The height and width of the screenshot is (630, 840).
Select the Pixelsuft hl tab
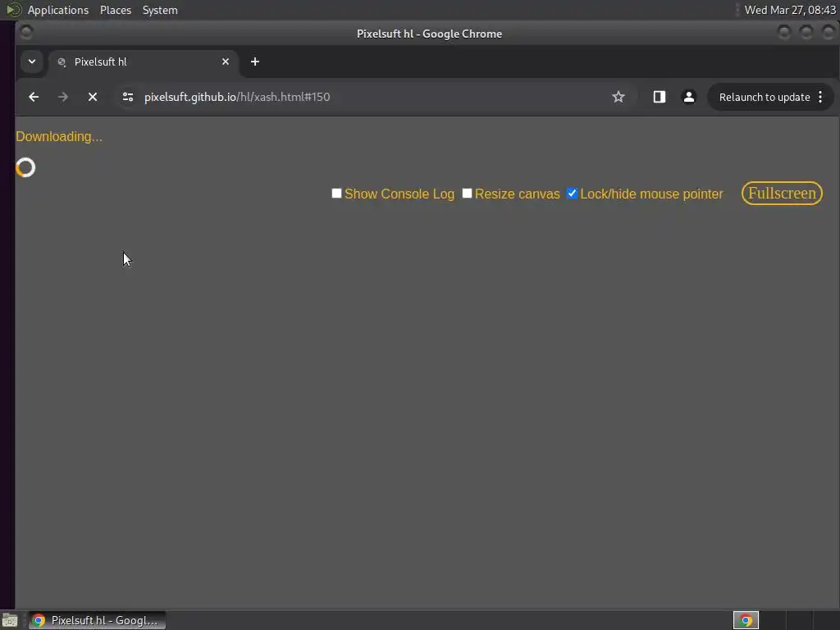[142, 62]
